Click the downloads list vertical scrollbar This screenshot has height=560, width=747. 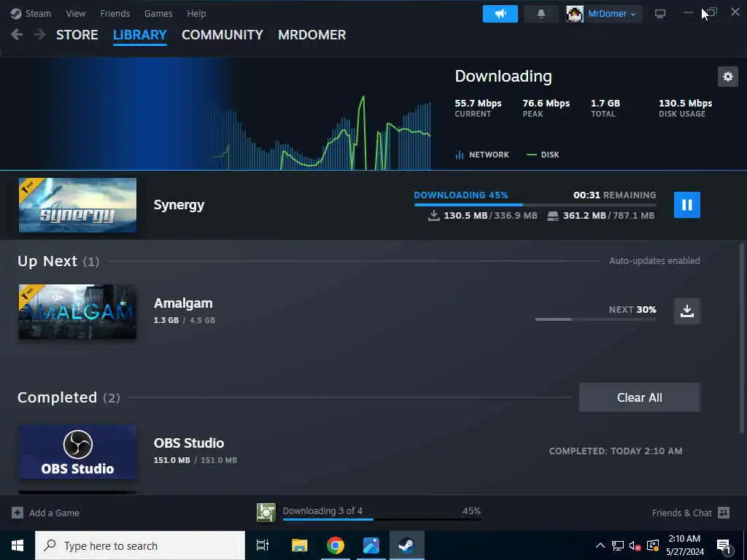(x=741, y=338)
